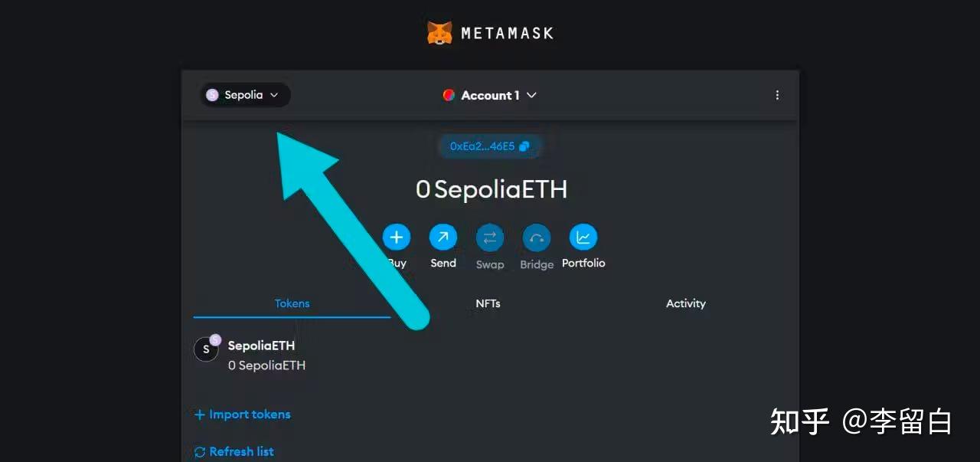Click the SepoliaETH token icon
The width and height of the screenshot is (980, 462).
click(x=206, y=349)
